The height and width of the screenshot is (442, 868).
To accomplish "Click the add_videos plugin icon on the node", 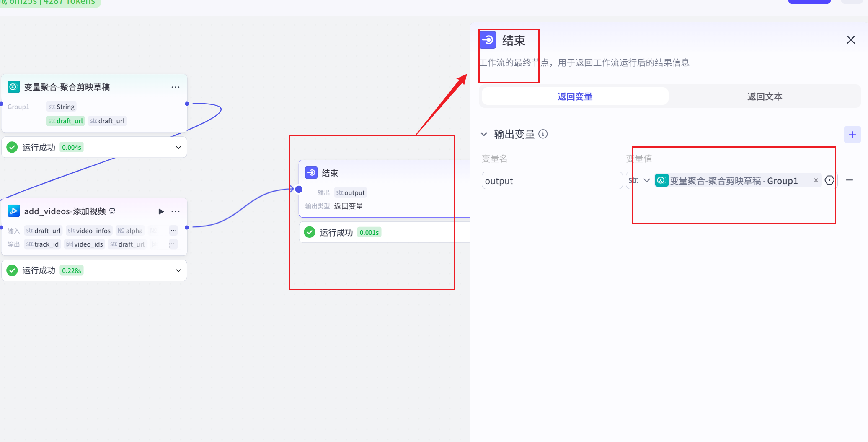I will click(14, 211).
